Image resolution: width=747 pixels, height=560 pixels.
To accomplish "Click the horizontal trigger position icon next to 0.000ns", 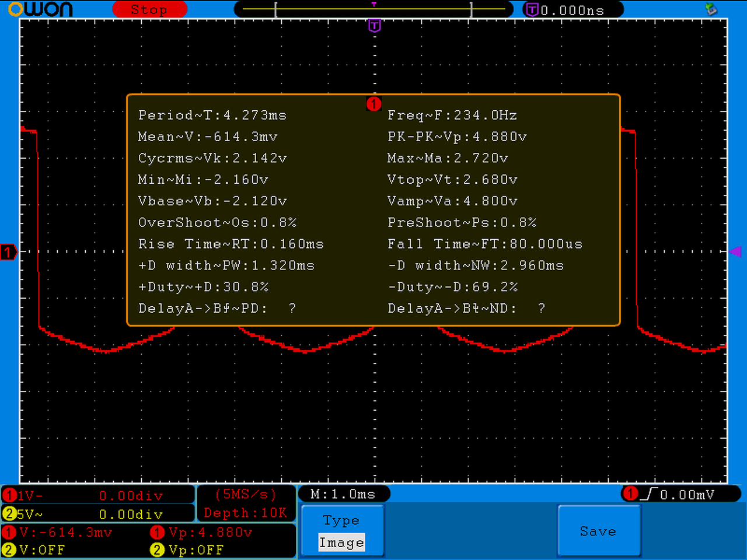I will tap(532, 9).
